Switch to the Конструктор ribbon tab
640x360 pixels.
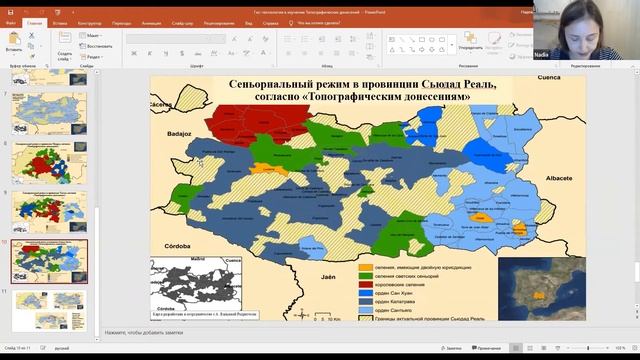click(89, 23)
